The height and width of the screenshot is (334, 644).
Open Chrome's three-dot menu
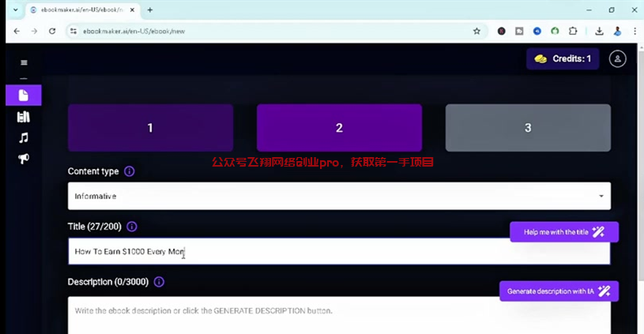pyautogui.click(x=634, y=31)
